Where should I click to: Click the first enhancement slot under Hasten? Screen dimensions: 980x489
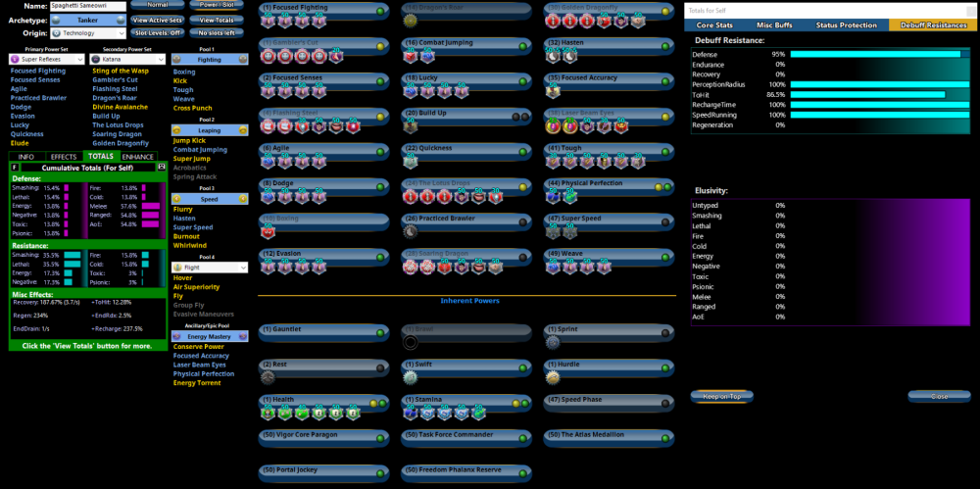coord(555,56)
